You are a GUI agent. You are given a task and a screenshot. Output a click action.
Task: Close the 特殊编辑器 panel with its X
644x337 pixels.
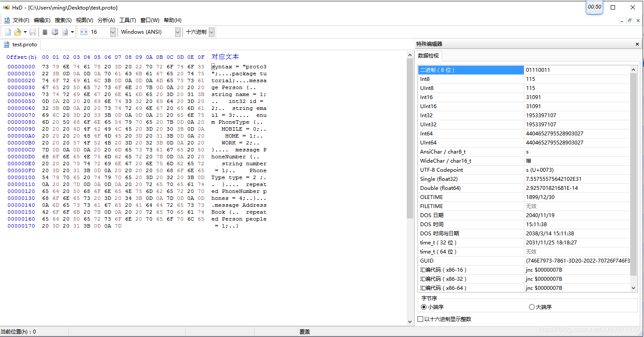coord(637,44)
